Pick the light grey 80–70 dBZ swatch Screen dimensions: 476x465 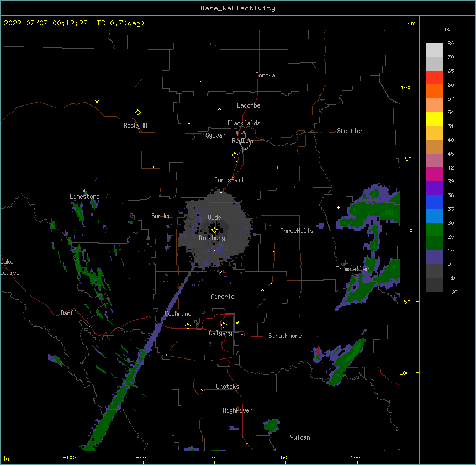tap(434, 50)
